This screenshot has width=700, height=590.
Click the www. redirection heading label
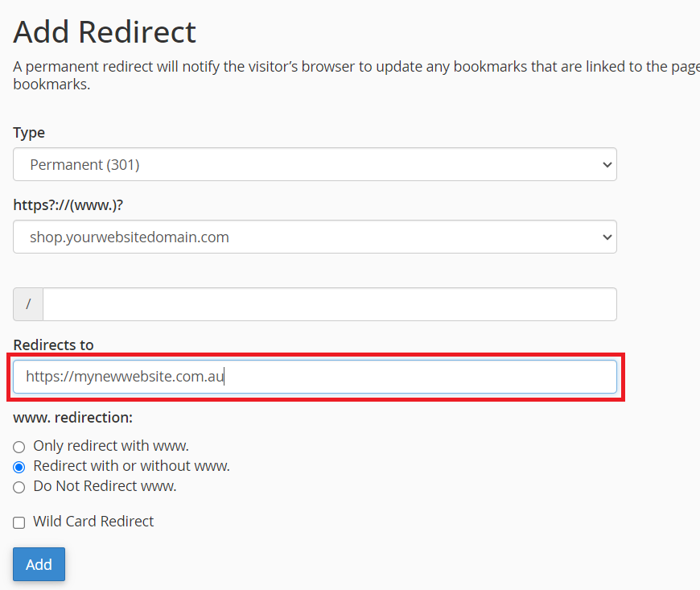72,418
